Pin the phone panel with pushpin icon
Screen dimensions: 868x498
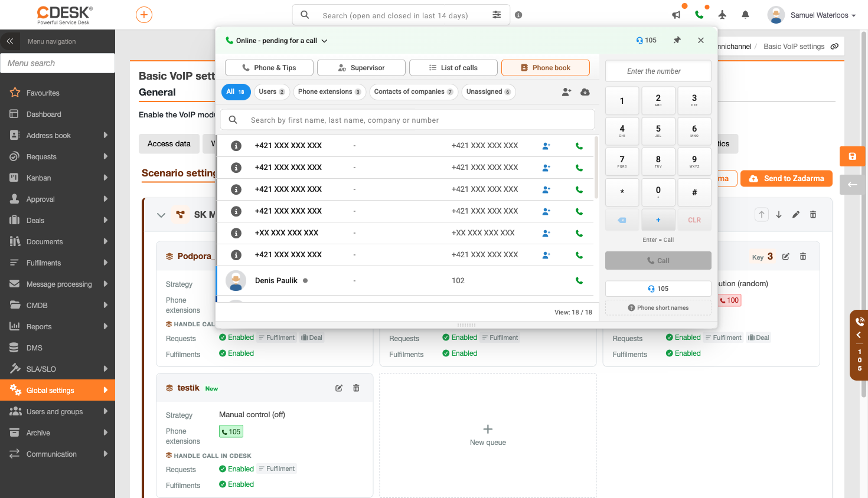[x=677, y=40]
